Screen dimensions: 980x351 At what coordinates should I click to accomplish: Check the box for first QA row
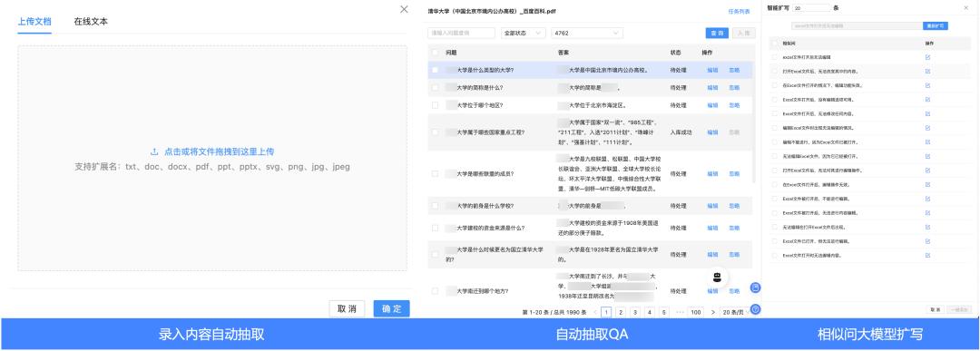tap(435, 70)
